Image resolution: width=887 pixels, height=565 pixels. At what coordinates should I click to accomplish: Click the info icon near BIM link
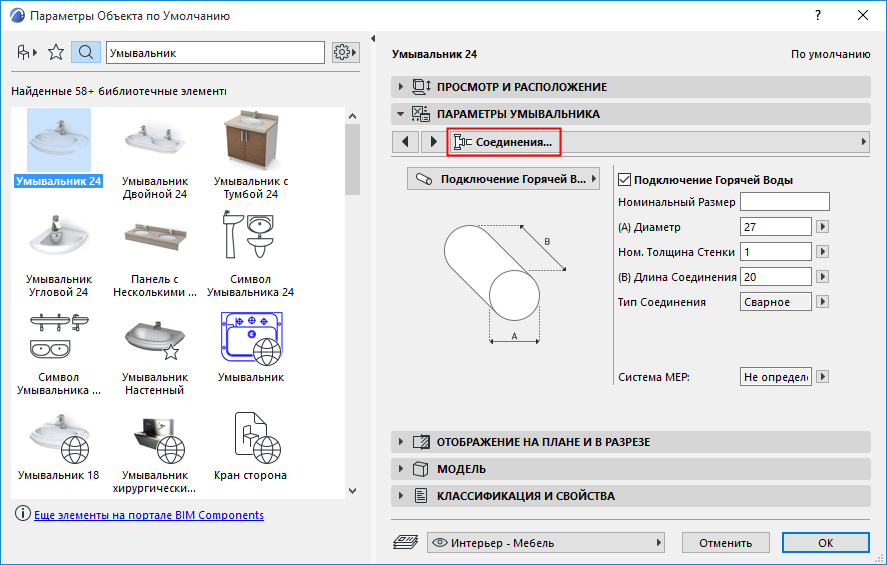tap(23, 514)
